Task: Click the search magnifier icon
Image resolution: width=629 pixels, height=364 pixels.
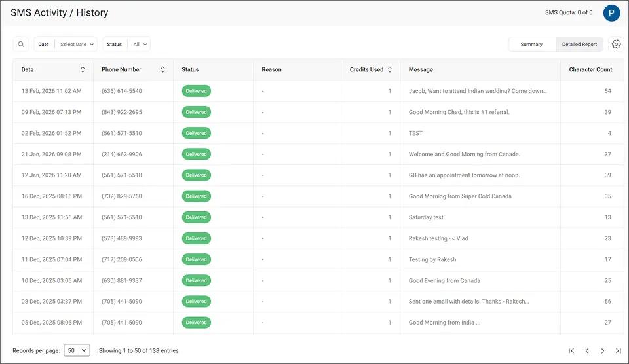Action: pos(21,45)
